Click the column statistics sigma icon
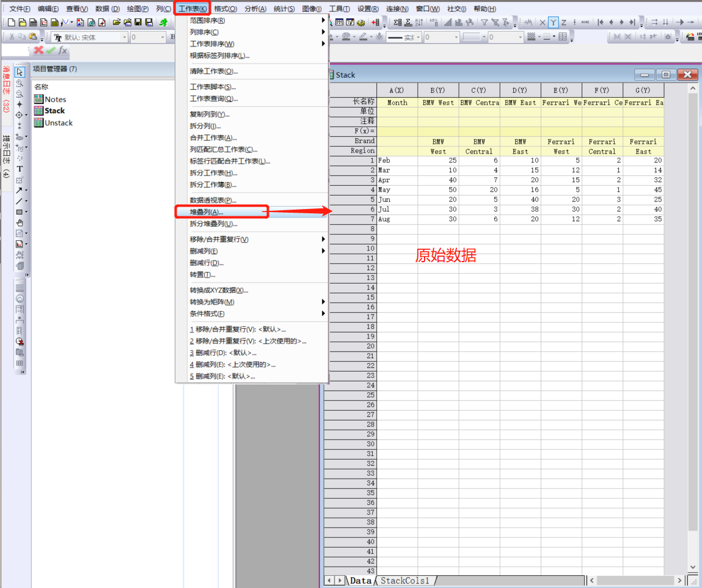This screenshot has width=702, height=588. (397, 22)
